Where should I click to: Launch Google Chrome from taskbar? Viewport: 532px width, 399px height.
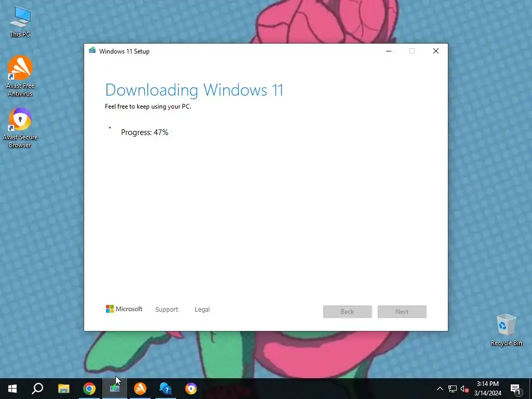[x=89, y=389]
